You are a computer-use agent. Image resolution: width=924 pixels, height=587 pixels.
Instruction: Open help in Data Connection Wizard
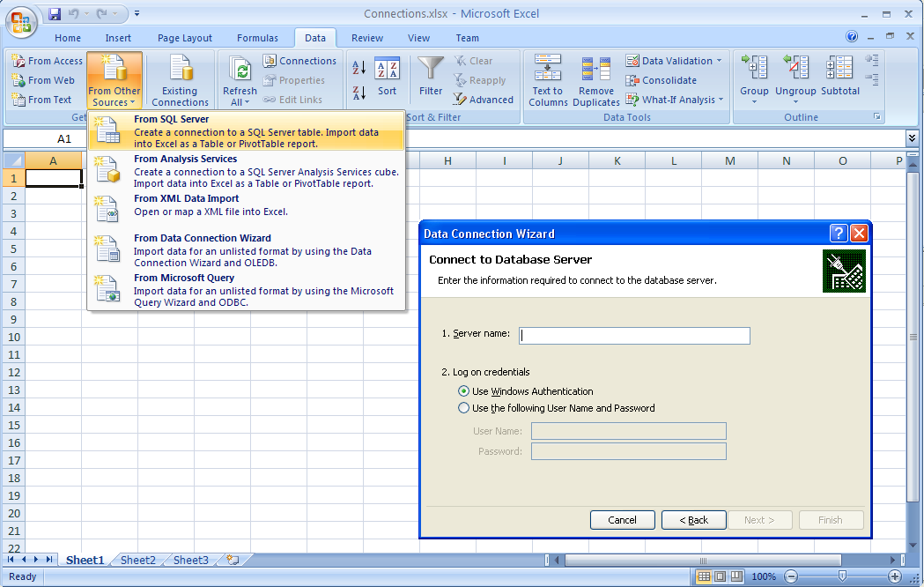pos(839,234)
